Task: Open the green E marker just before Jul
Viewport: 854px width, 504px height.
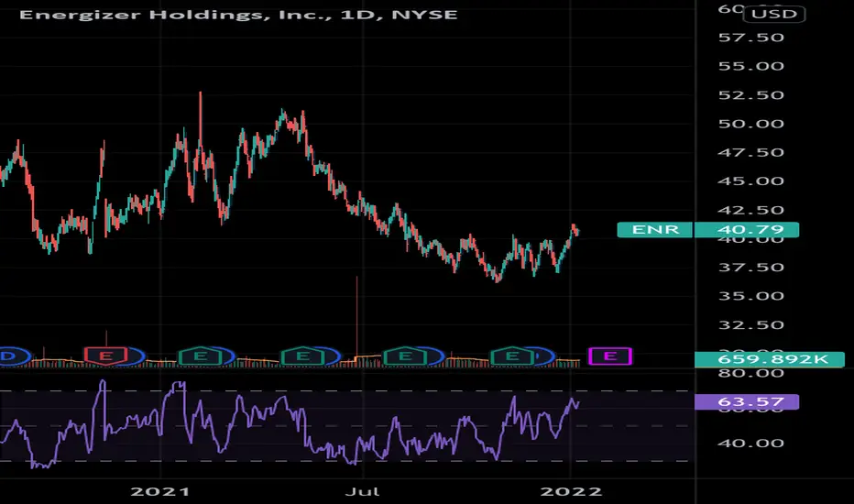Action: 302,356
